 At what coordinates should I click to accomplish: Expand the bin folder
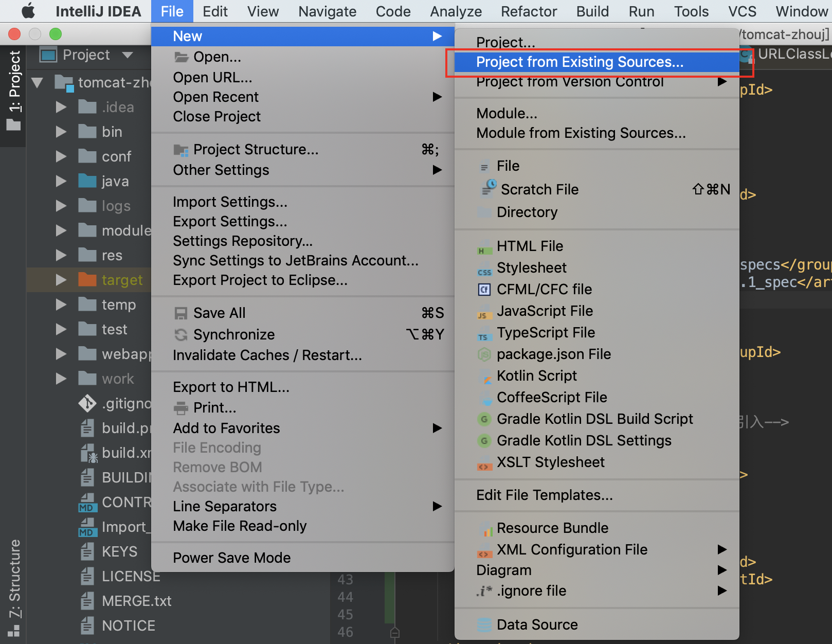pos(61,132)
